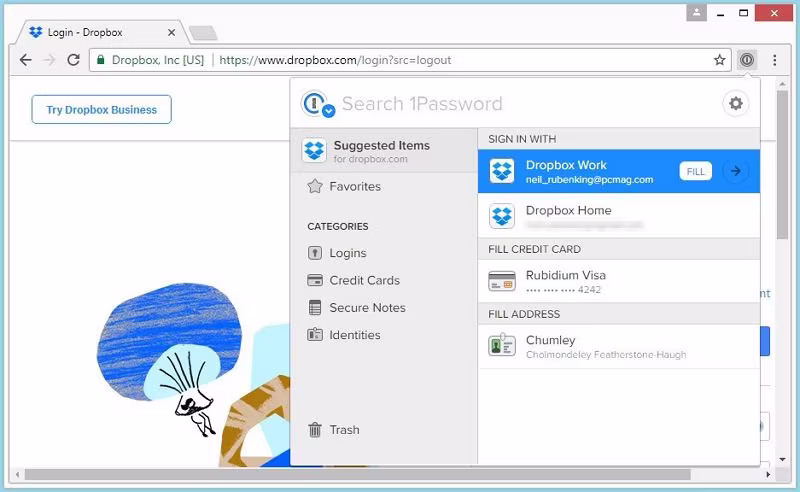Click the Logins keyhole icon
The image size is (800, 492).
(x=315, y=253)
